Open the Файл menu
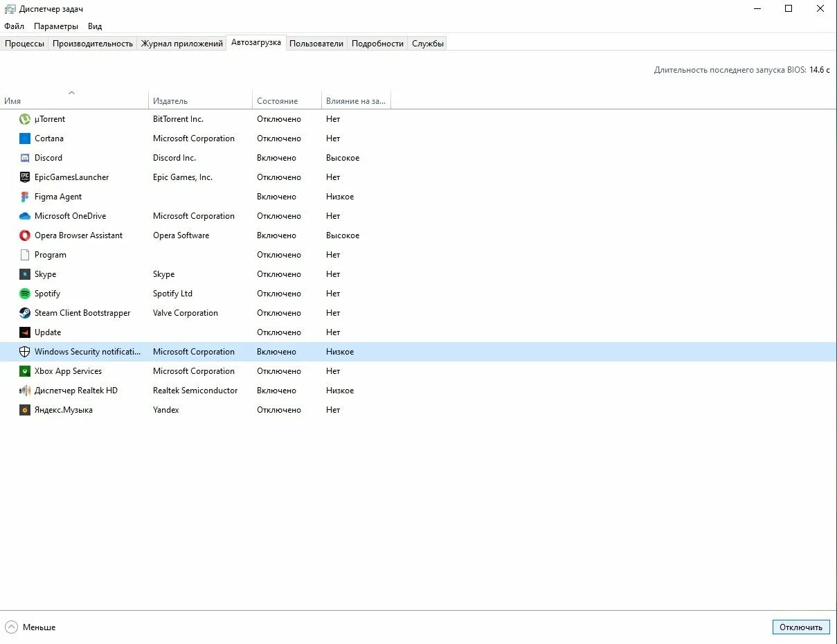This screenshot has width=837, height=644. pyautogui.click(x=14, y=26)
